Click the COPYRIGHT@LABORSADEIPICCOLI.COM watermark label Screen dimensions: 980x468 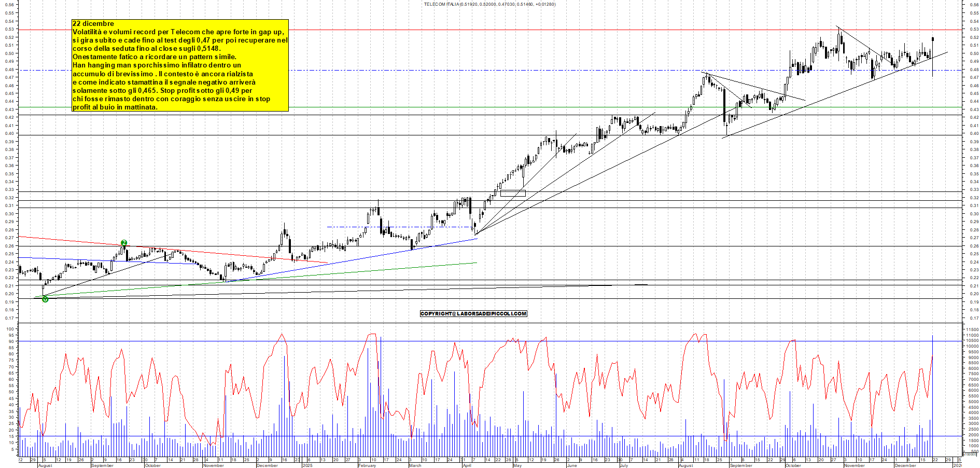coord(473,313)
